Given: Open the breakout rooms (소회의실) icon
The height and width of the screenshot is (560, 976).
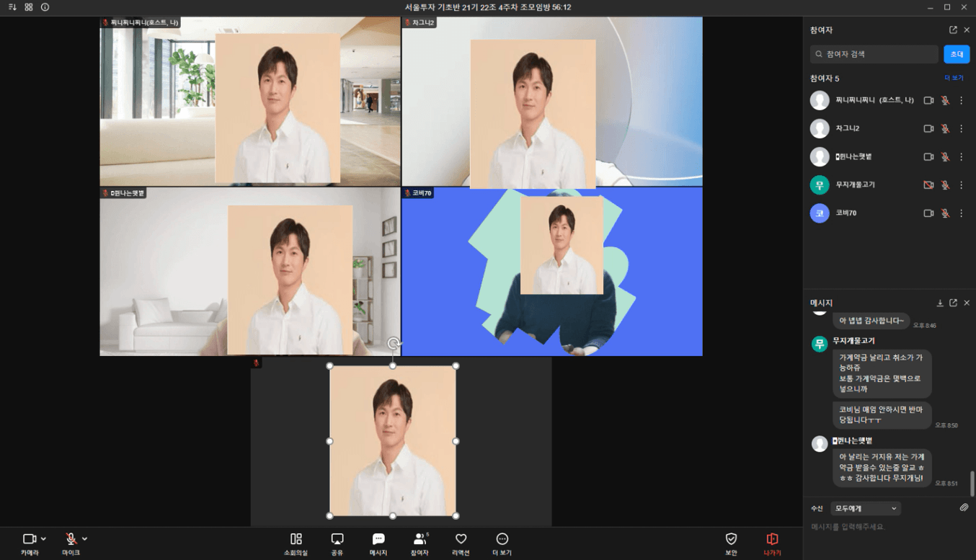Looking at the screenshot, I should (x=296, y=540).
